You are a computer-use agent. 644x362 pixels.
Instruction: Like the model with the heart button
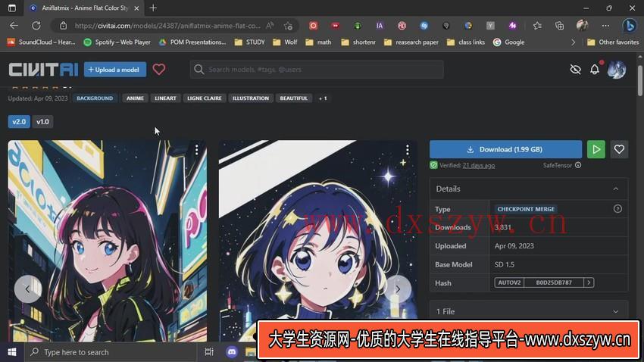(619, 149)
